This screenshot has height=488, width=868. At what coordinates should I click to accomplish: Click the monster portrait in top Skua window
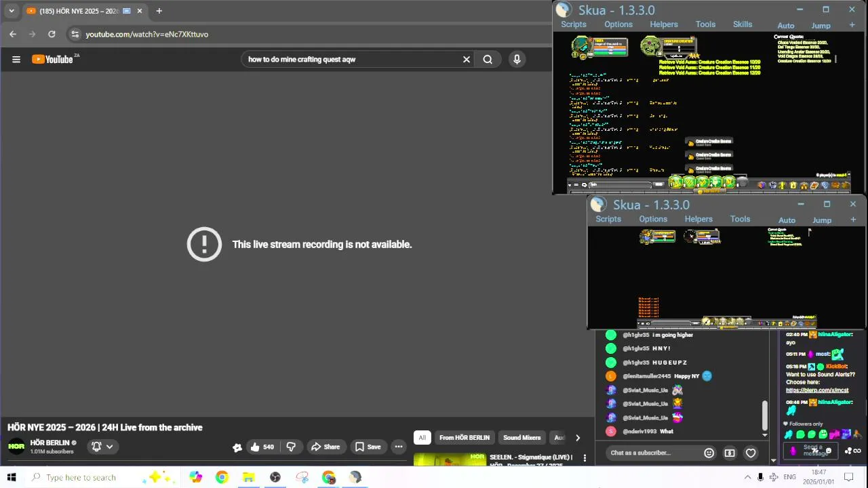pos(651,46)
